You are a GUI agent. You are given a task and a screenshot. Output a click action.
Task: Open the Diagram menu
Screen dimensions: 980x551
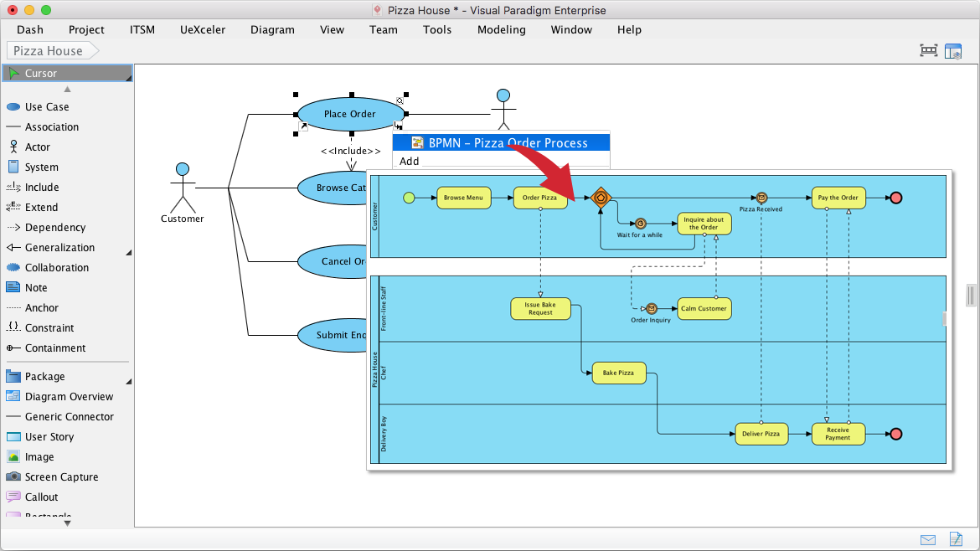(x=272, y=29)
